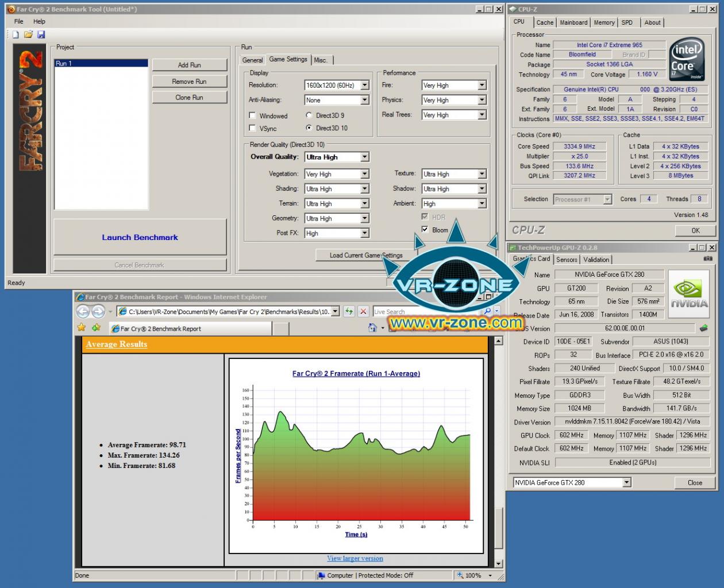Click the Save disk icon in benchmark toolbar
Viewport: 724px width, 588px height.
[x=41, y=34]
